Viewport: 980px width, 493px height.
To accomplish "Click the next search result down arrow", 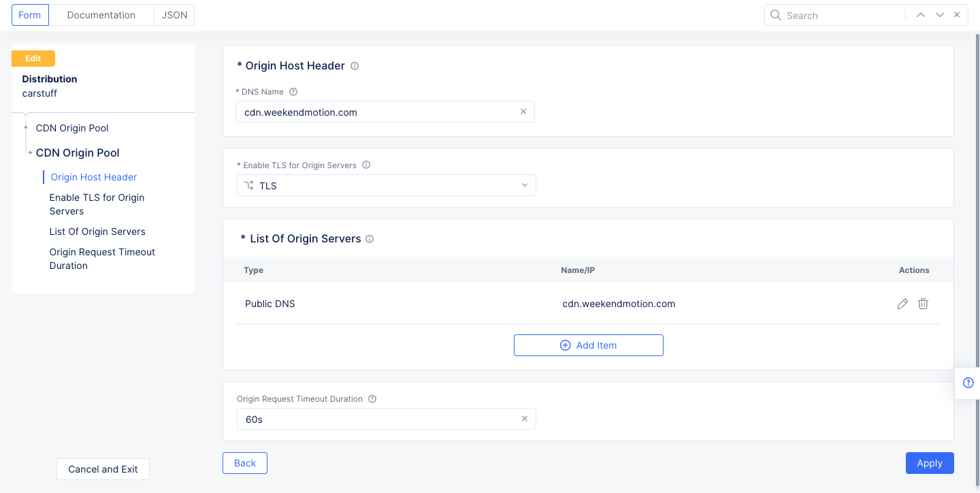I will coord(940,14).
